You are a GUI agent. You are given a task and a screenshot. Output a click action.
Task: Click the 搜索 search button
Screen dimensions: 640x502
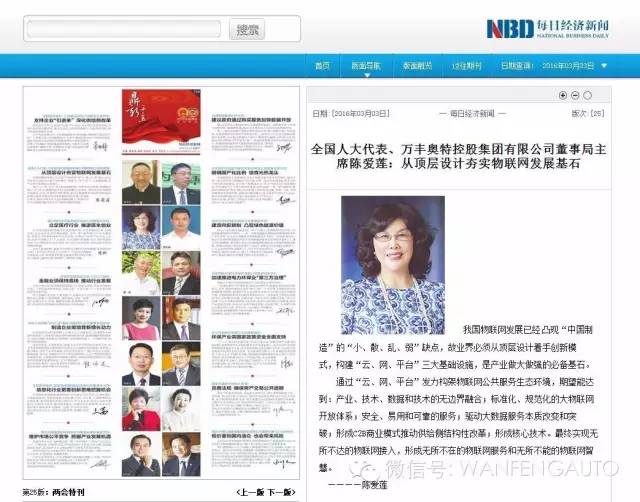point(247,29)
